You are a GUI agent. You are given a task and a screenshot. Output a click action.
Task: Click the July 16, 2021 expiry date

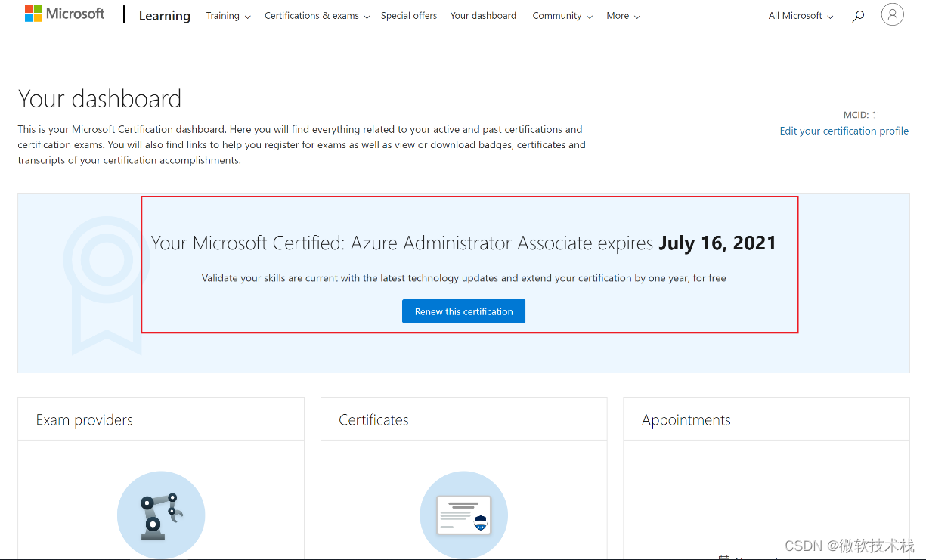click(717, 243)
